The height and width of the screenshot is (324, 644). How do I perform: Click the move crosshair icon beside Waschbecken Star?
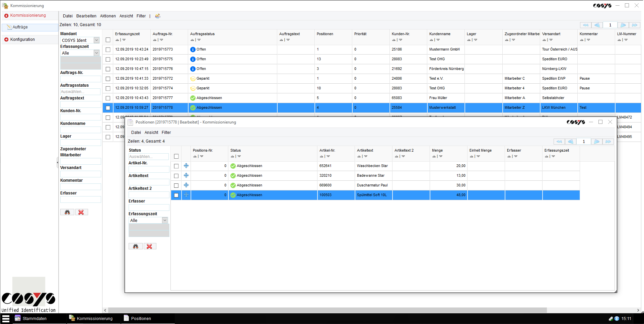[186, 166]
